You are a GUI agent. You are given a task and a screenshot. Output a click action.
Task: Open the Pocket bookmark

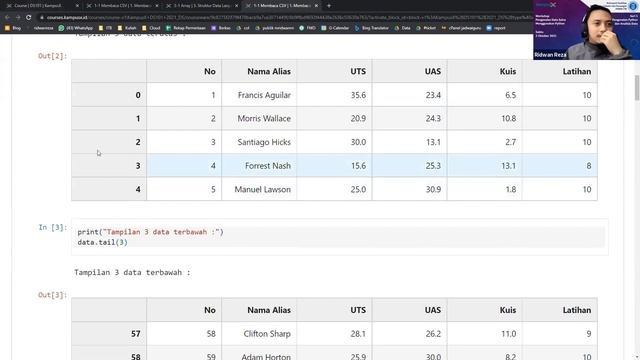[x=426, y=28]
